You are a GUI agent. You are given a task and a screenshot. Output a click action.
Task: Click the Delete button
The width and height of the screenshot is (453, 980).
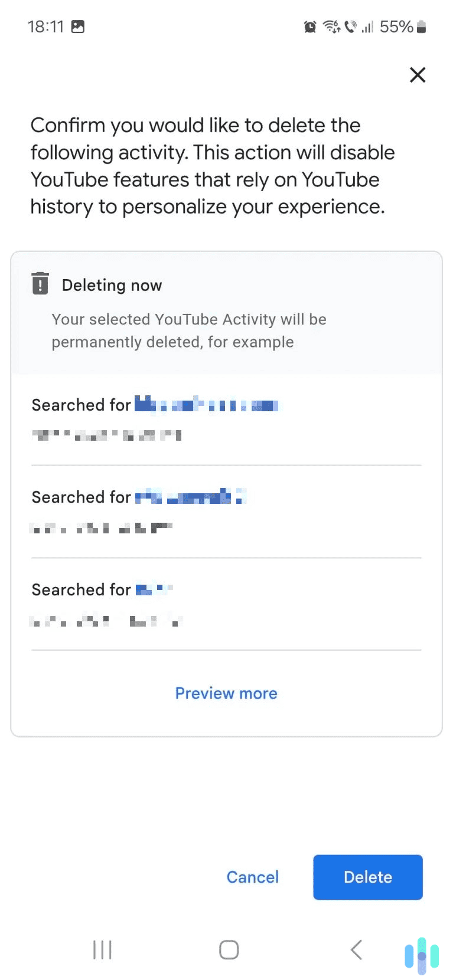pyautogui.click(x=367, y=877)
